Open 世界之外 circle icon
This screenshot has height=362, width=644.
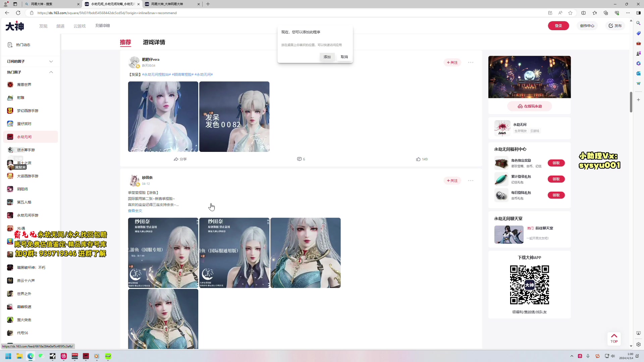tap(10, 294)
